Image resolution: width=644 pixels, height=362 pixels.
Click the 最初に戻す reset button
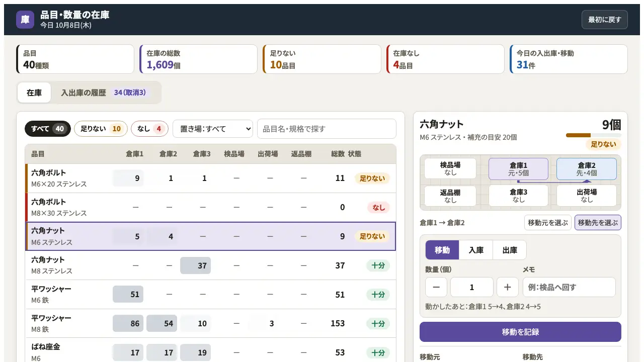pos(604,20)
